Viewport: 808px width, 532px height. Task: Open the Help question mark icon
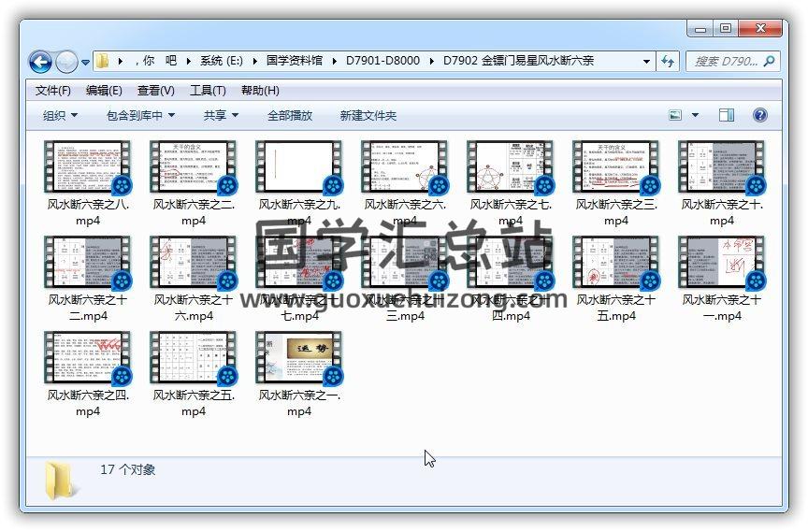(760, 115)
